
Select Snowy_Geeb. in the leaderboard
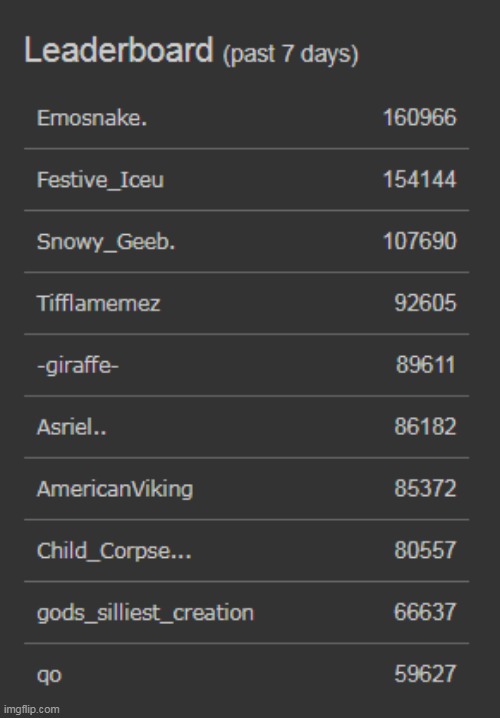coord(106,242)
